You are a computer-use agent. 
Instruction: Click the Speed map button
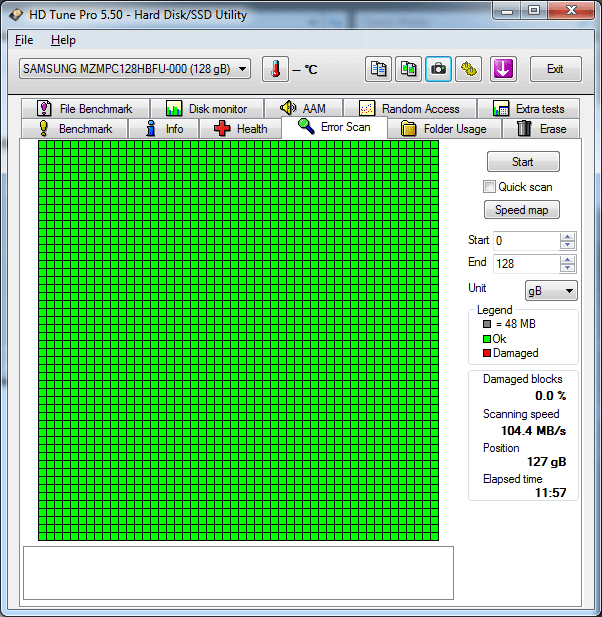(x=521, y=210)
